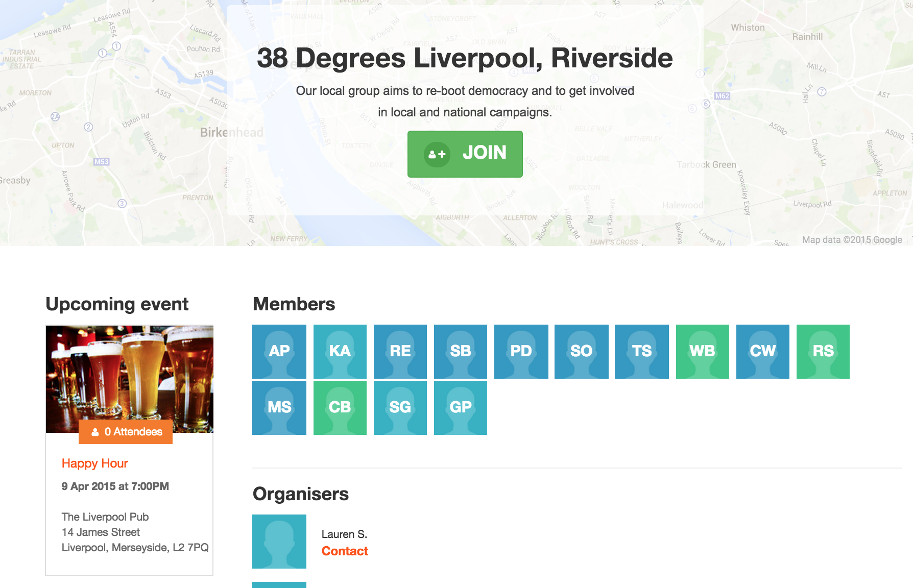Click the TS member avatar

pyautogui.click(x=641, y=351)
